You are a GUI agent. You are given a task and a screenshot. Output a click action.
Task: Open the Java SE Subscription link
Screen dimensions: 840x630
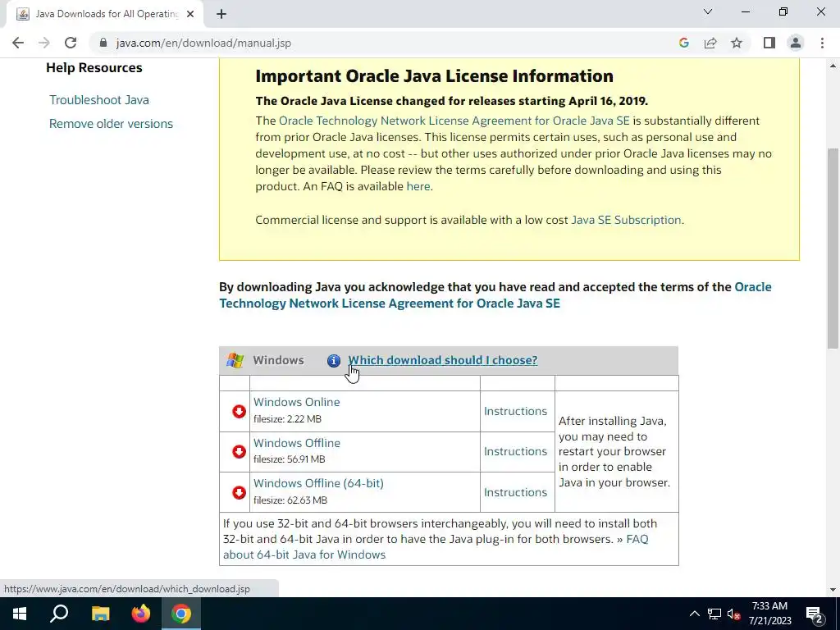click(x=626, y=220)
